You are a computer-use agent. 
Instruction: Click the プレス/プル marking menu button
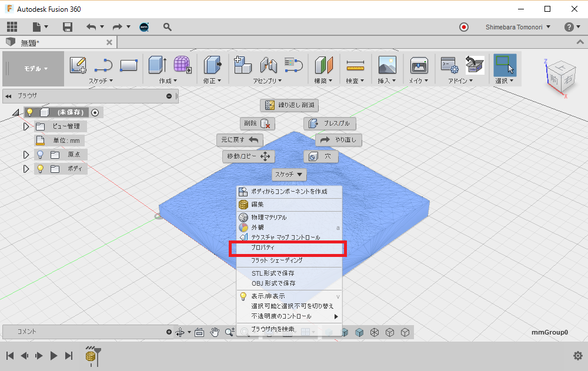pos(330,123)
